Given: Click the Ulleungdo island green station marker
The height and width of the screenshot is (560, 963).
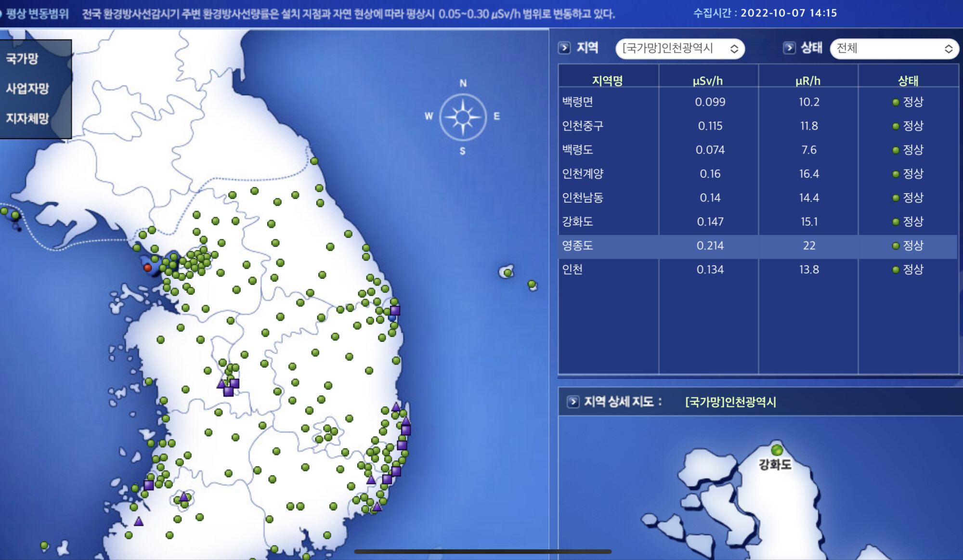Looking at the screenshot, I should 508,273.
